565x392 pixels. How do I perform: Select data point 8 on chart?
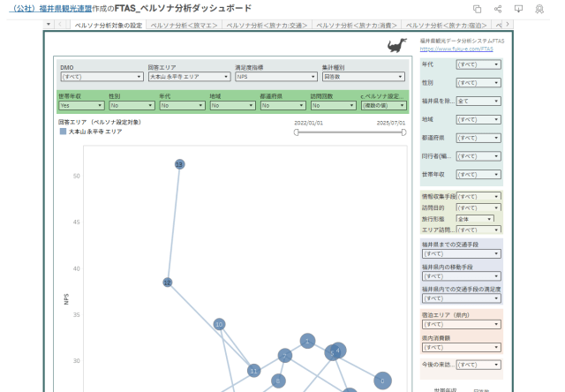[278, 381]
